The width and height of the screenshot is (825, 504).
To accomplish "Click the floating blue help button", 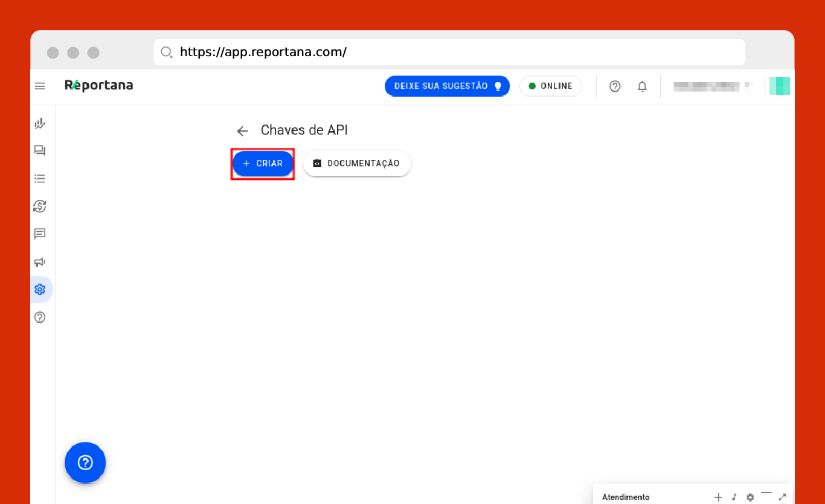I will tap(85, 463).
